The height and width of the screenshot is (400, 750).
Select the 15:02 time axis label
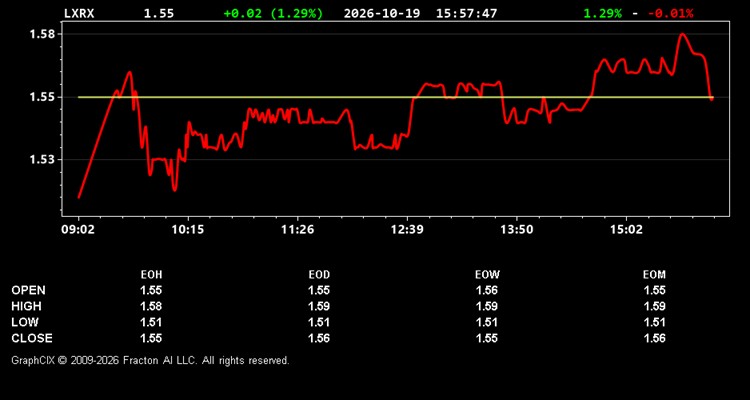(x=626, y=230)
